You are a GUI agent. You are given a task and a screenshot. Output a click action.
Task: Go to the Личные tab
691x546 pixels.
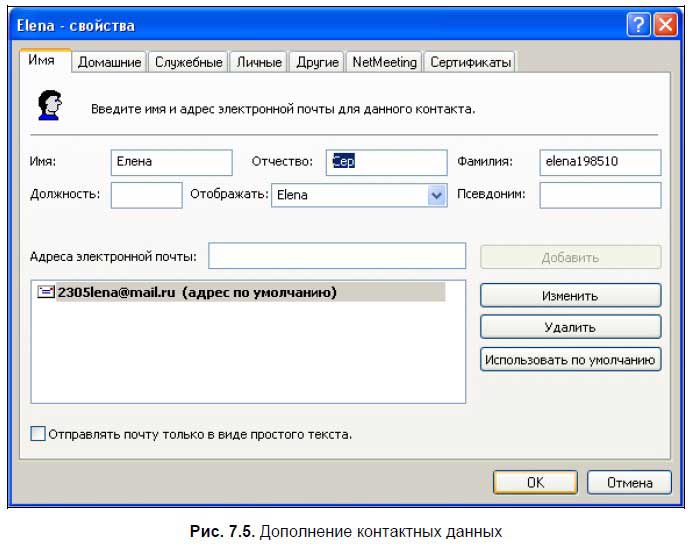click(x=259, y=62)
